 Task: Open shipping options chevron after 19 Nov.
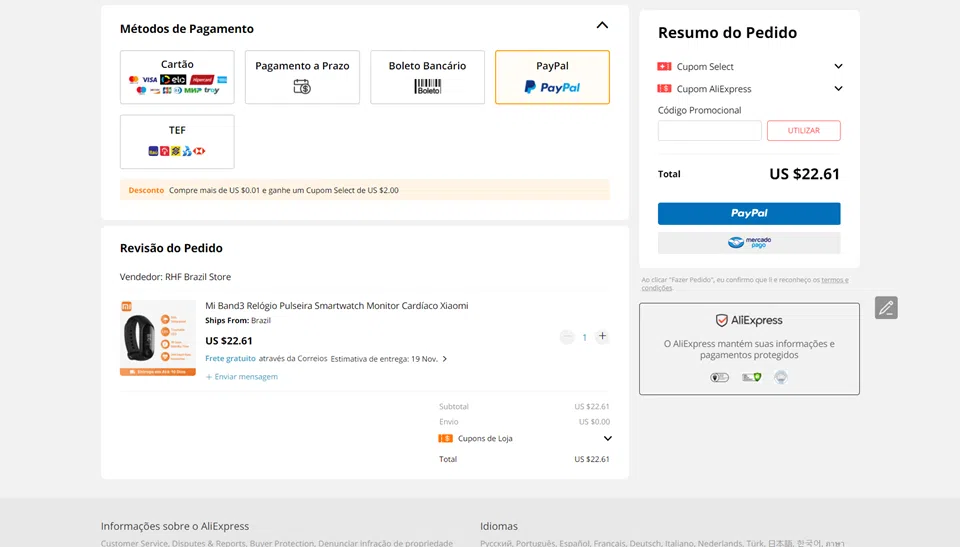pos(444,359)
